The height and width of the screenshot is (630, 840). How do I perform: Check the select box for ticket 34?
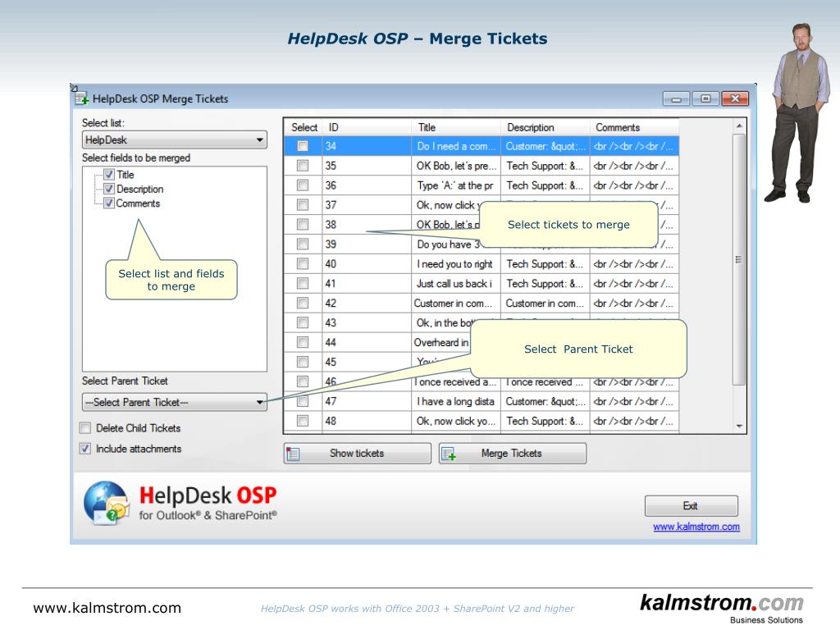[303, 146]
